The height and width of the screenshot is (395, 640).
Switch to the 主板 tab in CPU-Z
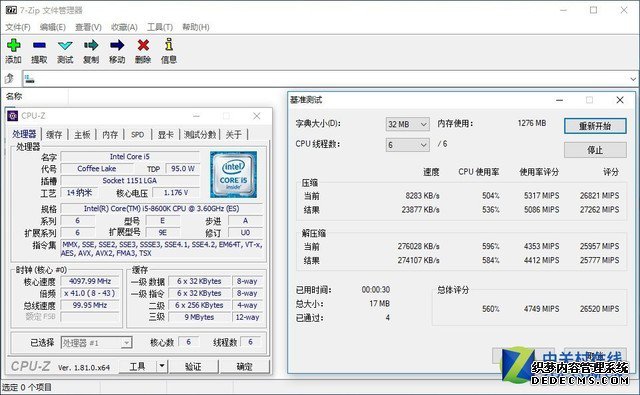pyautogui.click(x=82, y=135)
